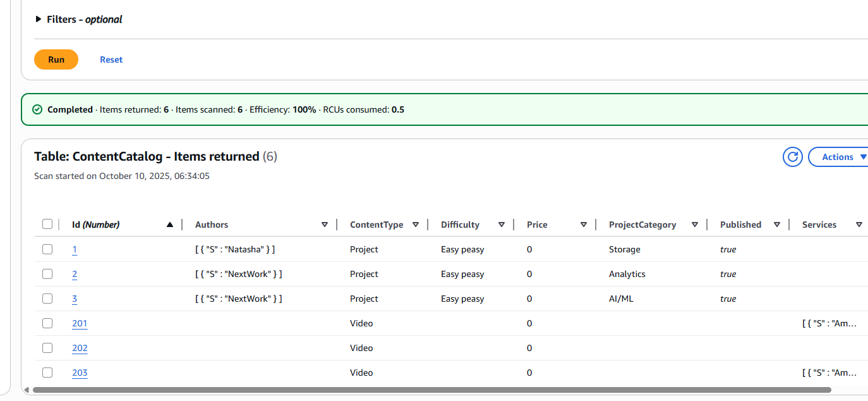The image size is (868, 401).
Task: Check the row checkbox for item Id 201
Action: click(47, 323)
